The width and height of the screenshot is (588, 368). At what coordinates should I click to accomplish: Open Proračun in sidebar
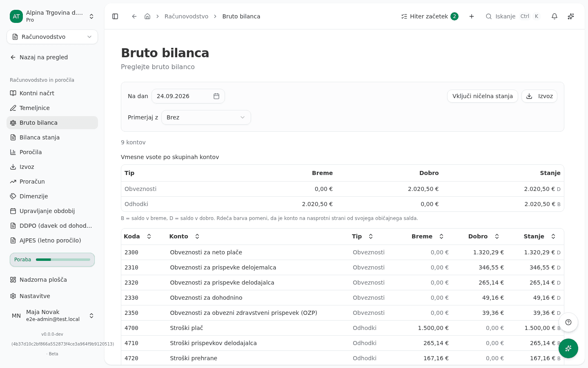[52, 182]
